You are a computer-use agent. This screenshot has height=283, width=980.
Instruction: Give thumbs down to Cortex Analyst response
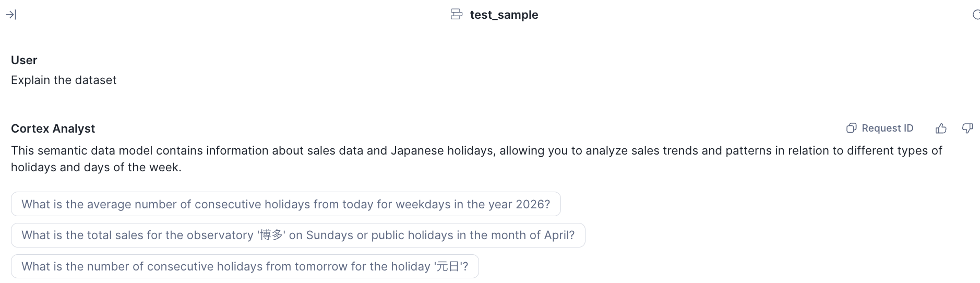pos(967,128)
